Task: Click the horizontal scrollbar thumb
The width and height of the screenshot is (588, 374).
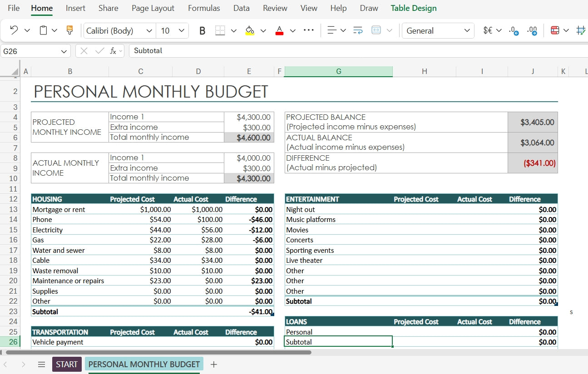Action: 158,352
